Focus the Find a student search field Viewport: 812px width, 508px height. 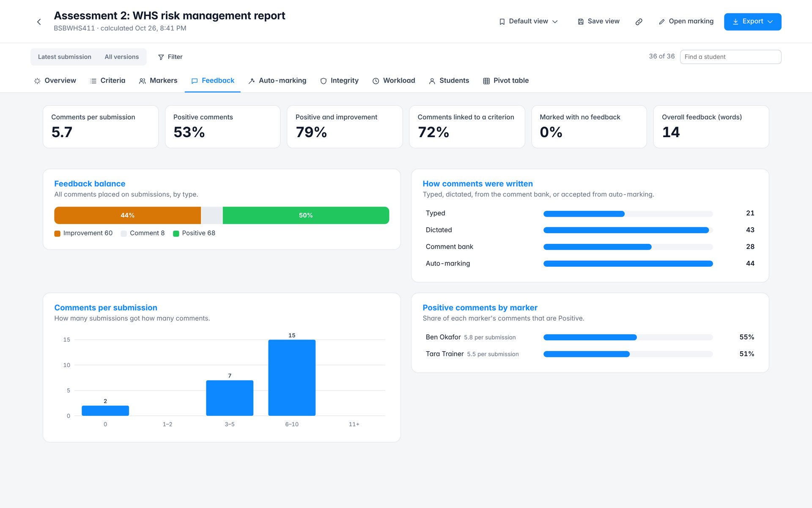pyautogui.click(x=730, y=57)
